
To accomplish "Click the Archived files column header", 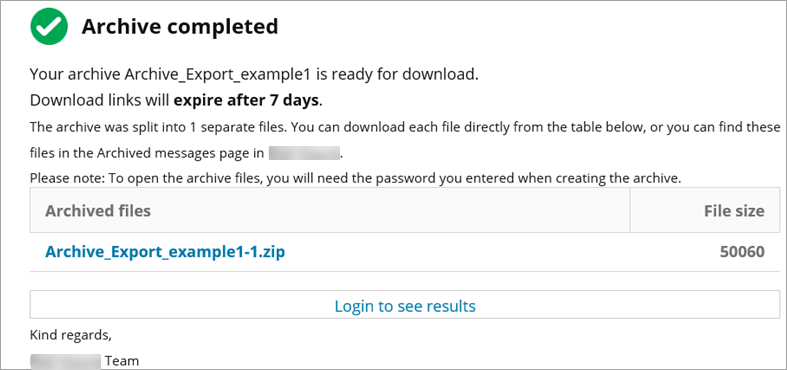I will coord(98,211).
